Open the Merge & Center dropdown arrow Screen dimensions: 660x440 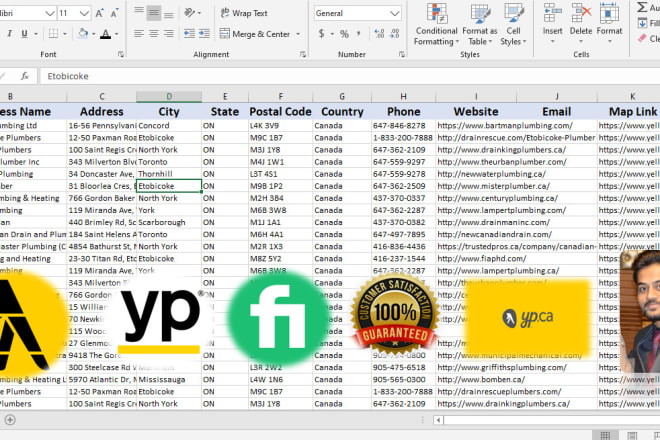tap(298, 34)
